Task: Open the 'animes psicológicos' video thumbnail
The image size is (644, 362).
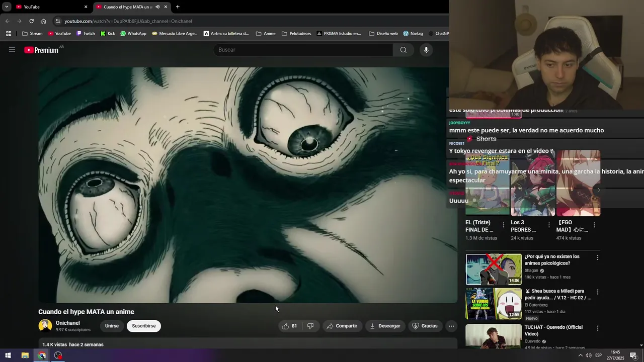Action: coord(494,269)
